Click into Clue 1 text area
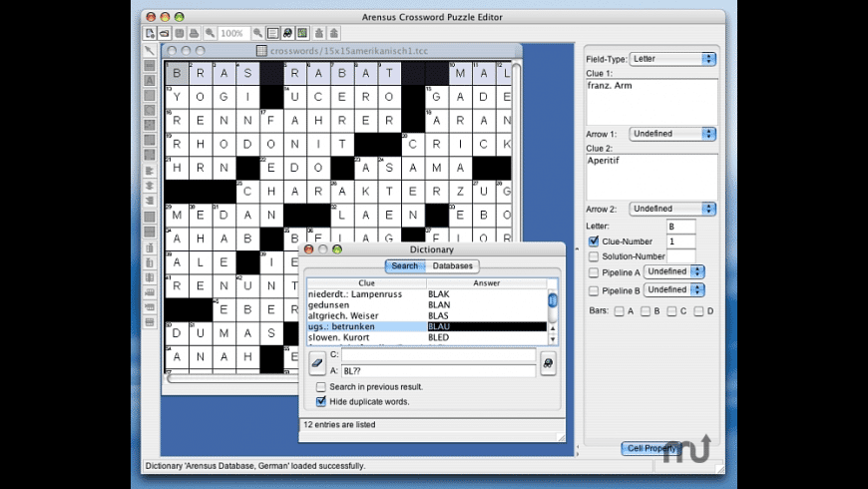This screenshot has width=868, height=489. pos(651,102)
